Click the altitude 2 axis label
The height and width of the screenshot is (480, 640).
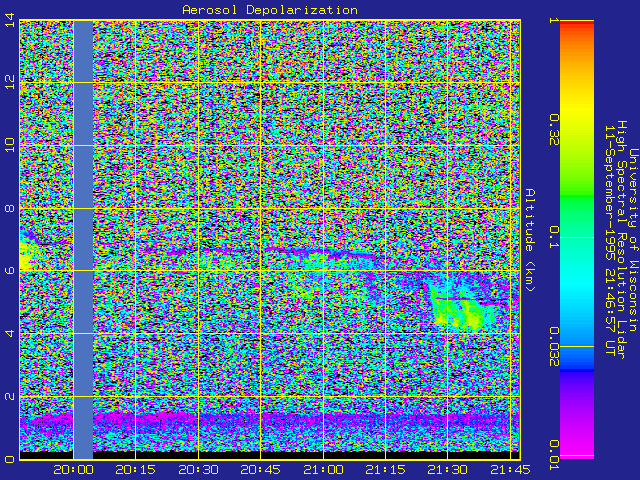(10, 396)
